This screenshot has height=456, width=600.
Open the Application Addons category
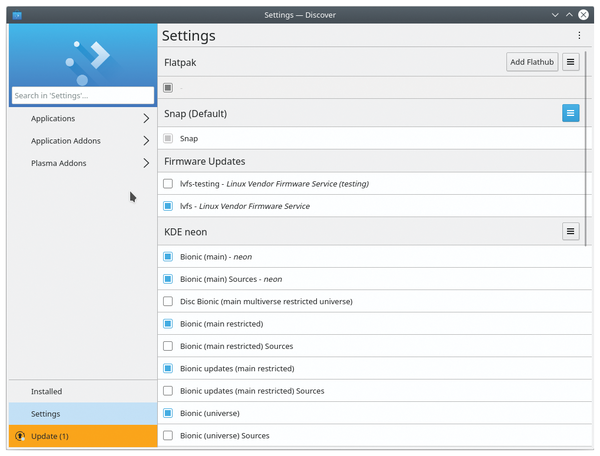[x=83, y=141]
